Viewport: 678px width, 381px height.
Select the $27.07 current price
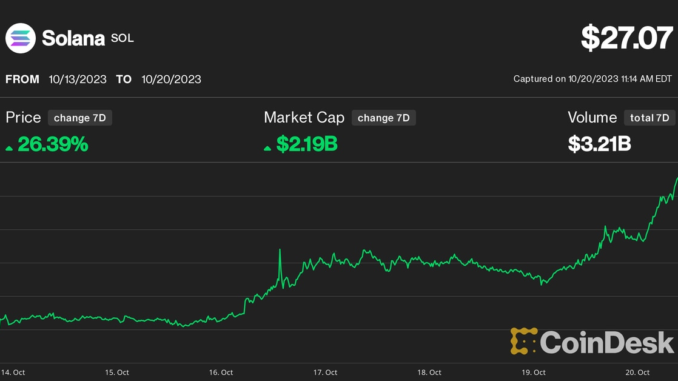627,38
